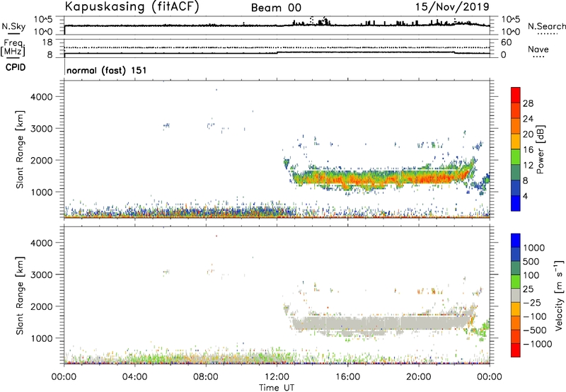Click the 'Velocity [m s-1]' colorbar label
The height and width of the screenshot is (392, 566).
(x=559, y=295)
